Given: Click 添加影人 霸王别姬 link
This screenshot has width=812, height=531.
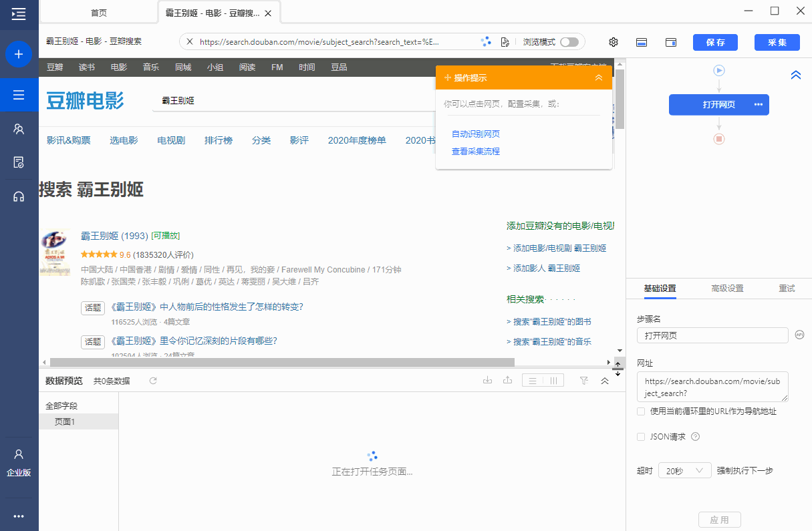Looking at the screenshot, I should click(x=543, y=269).
